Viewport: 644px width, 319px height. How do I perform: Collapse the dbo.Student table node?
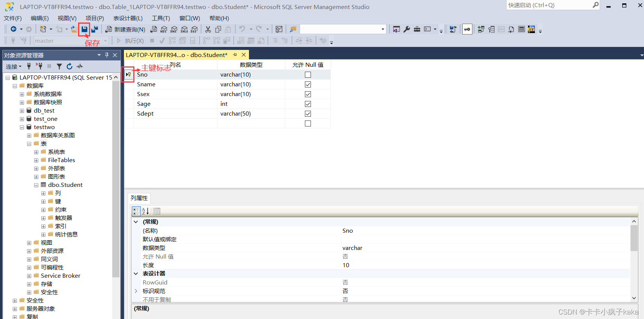(36, 185)
